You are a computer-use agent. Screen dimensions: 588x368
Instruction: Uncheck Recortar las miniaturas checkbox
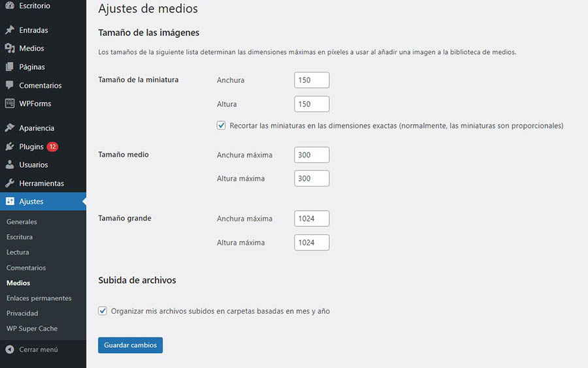pos(221,125)
